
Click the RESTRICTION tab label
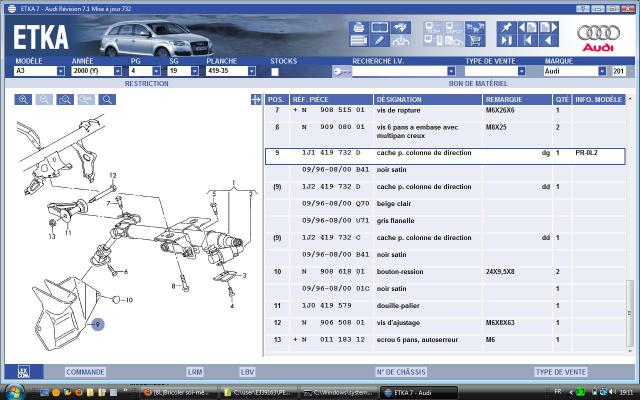click(147, 84)
